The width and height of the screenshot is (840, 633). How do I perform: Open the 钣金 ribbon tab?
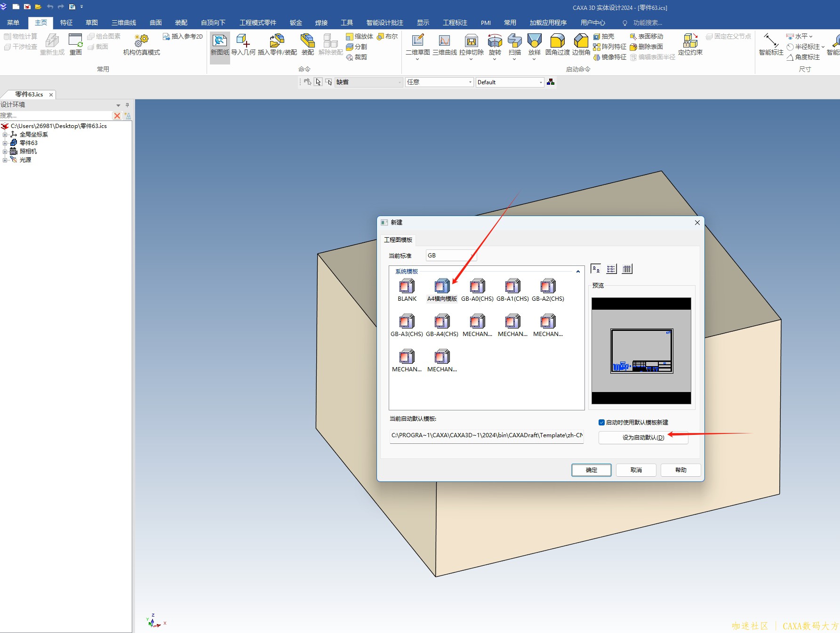point(296,23)
